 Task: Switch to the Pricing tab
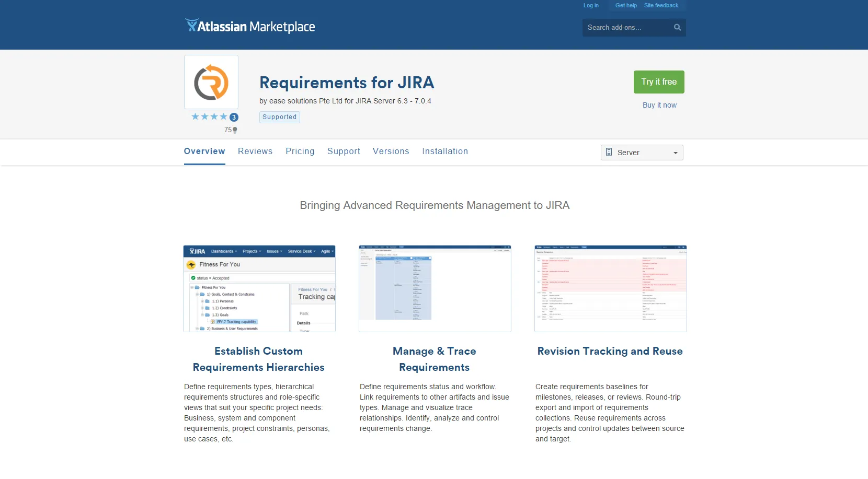pyautogui.click(x=300, y=151)
